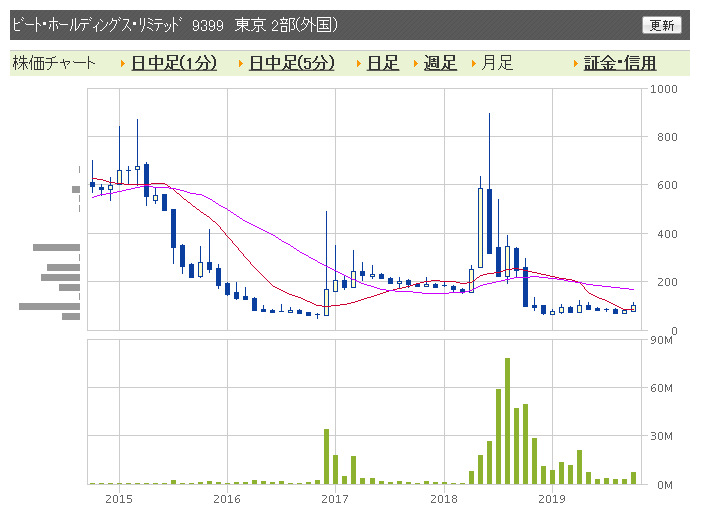Click the orange arrow before 日中足(5分)
This screenshot has width=701, height=525.
241,64
